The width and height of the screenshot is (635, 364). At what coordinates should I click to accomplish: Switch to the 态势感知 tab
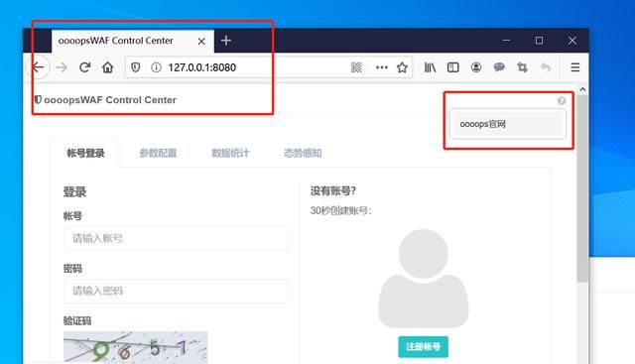point(303,153)
